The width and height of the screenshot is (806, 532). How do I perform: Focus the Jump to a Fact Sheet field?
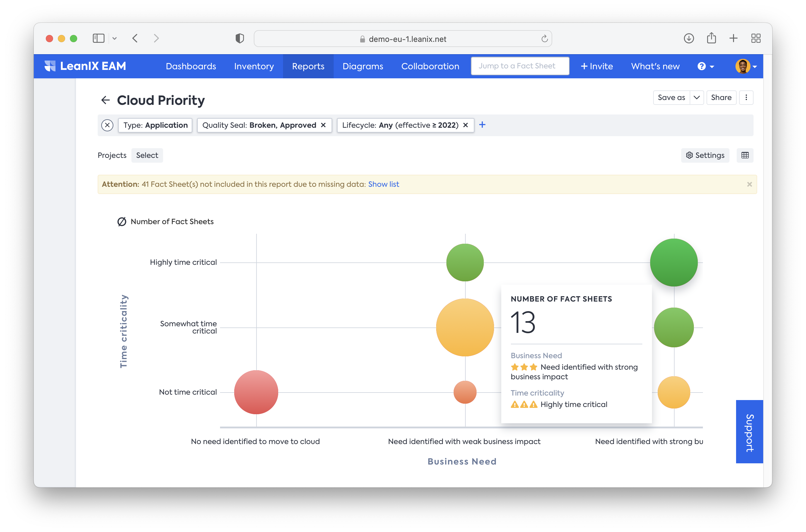point(520,66)
